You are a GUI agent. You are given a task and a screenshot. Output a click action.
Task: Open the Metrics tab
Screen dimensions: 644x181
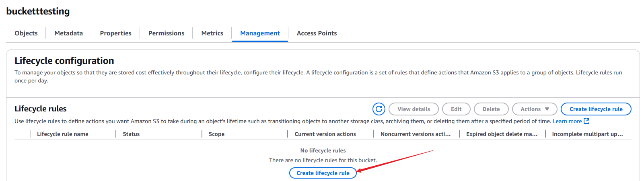pyautogui.click(x=212, y=33)
